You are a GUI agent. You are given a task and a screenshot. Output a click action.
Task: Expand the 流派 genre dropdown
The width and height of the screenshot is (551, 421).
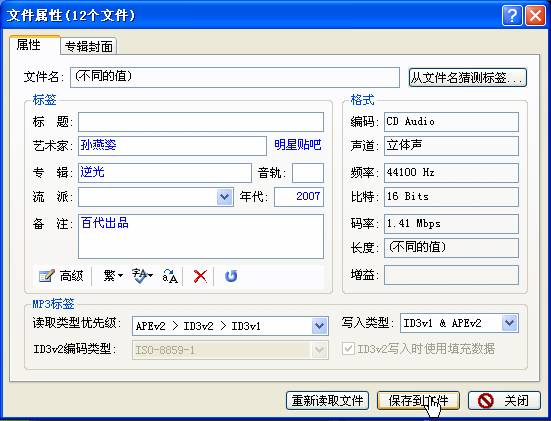tap(225, 197)
